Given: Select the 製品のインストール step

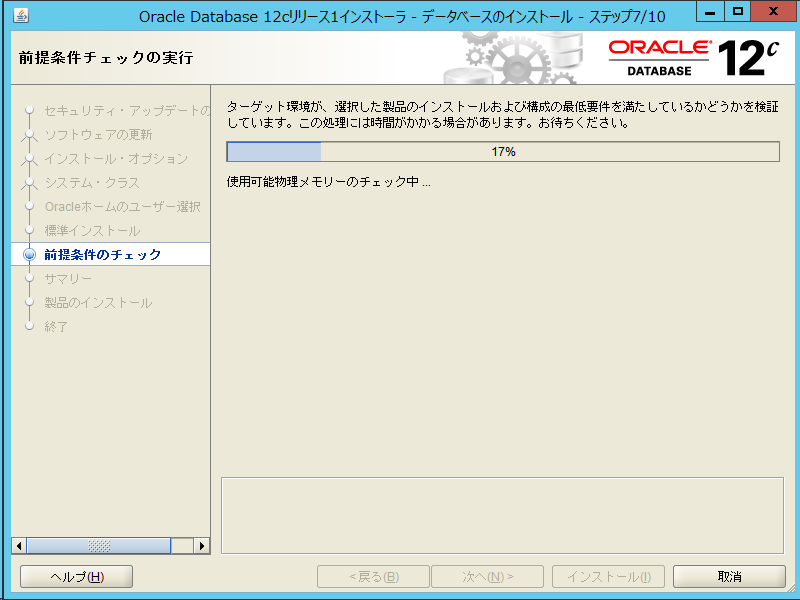Looking at the screenshot, I should pos(98,303).
